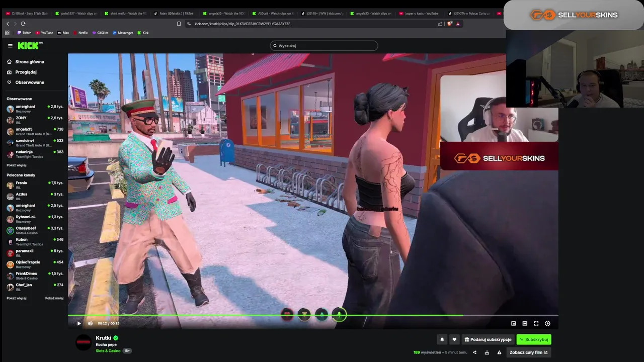The height and width of the screenshot is (362, 644).
Task: Reload the page with the refresh icon
Action: (23, 24)
